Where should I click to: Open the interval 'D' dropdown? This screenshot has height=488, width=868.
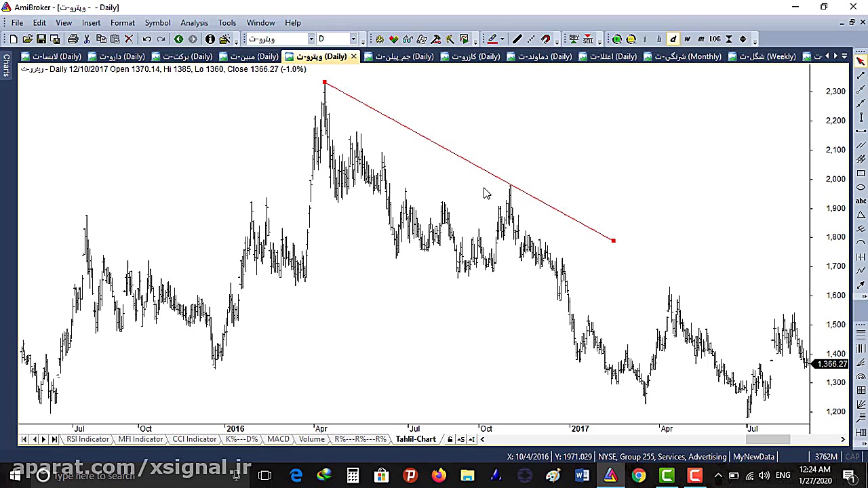pos(353,39)
